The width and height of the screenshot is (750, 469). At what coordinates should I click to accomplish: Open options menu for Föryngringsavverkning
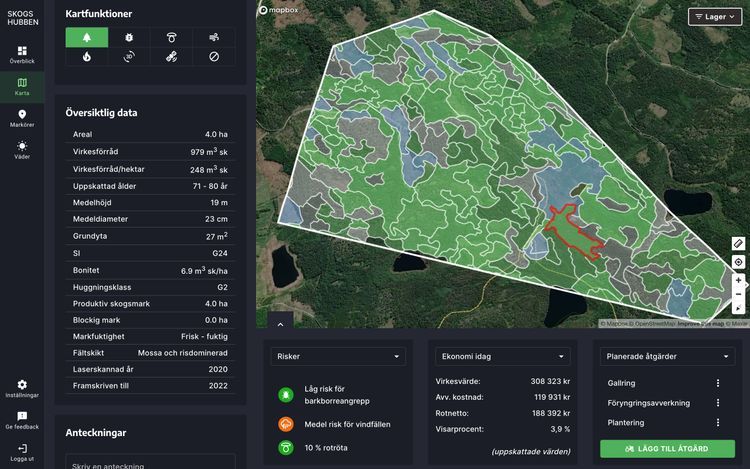click(717, 403)
